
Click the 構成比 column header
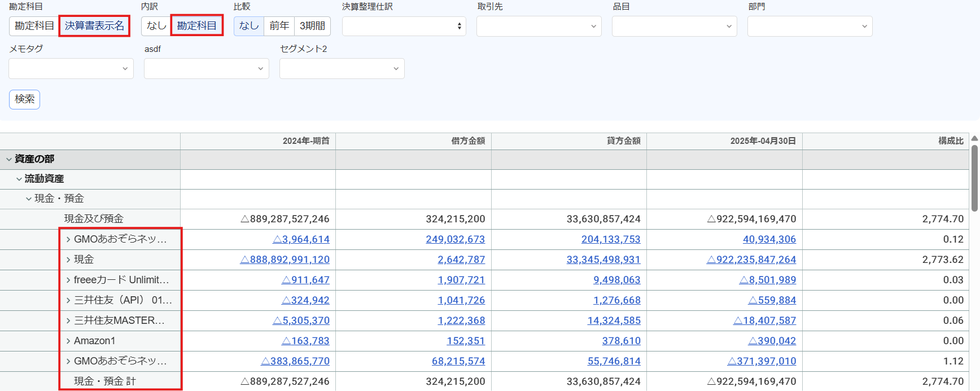point(886,141)
